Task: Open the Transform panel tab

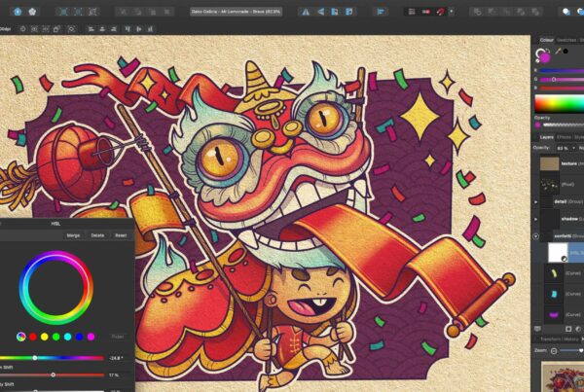Action: pyautogui.click(x=550, y=339)
